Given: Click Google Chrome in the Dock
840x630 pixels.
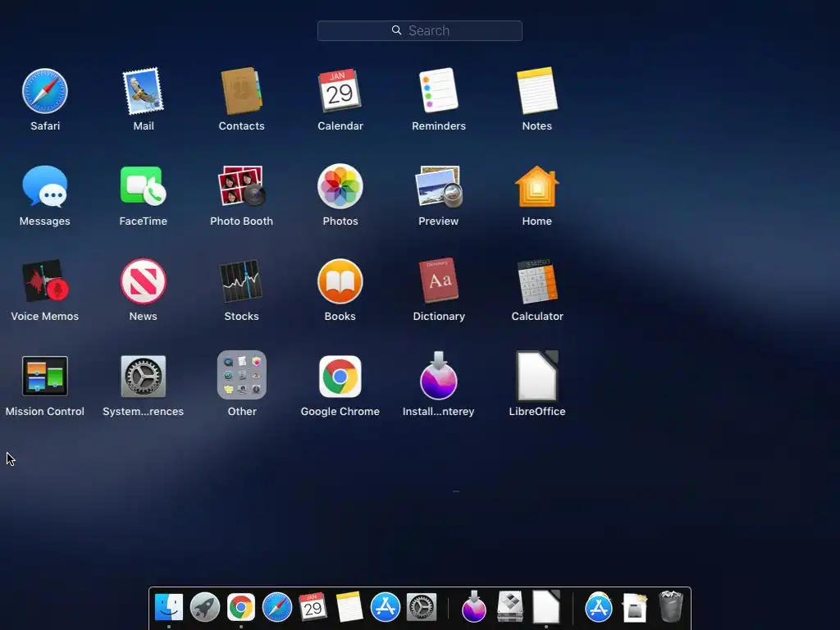Looking at the screenshot, I should click(241, 608).
